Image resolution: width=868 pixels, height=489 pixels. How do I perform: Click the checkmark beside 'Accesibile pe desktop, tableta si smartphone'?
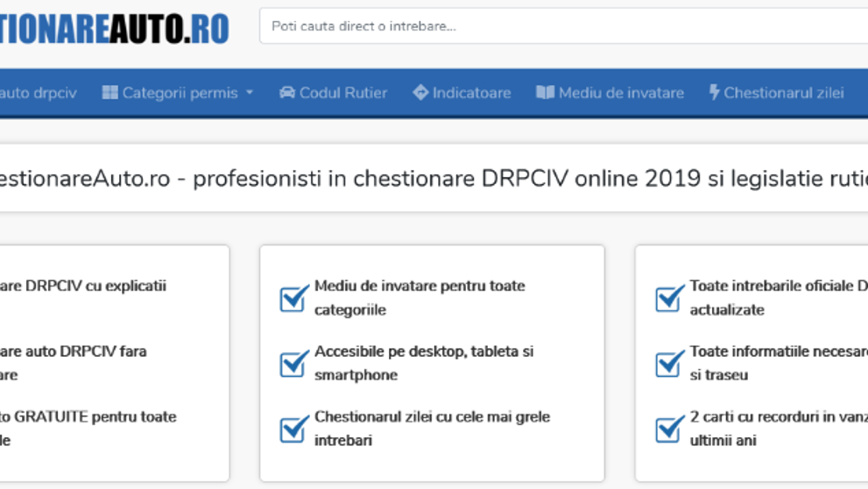294,364
